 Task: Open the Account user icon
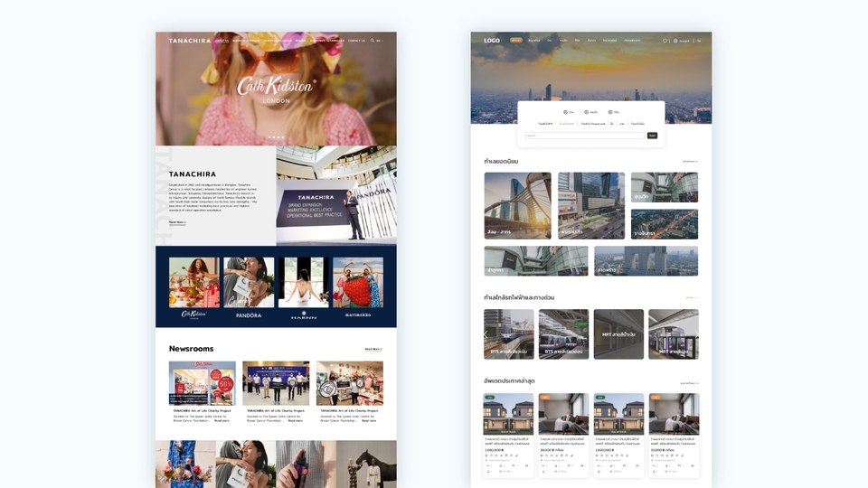pyautogui.click(x=675, y=41)
